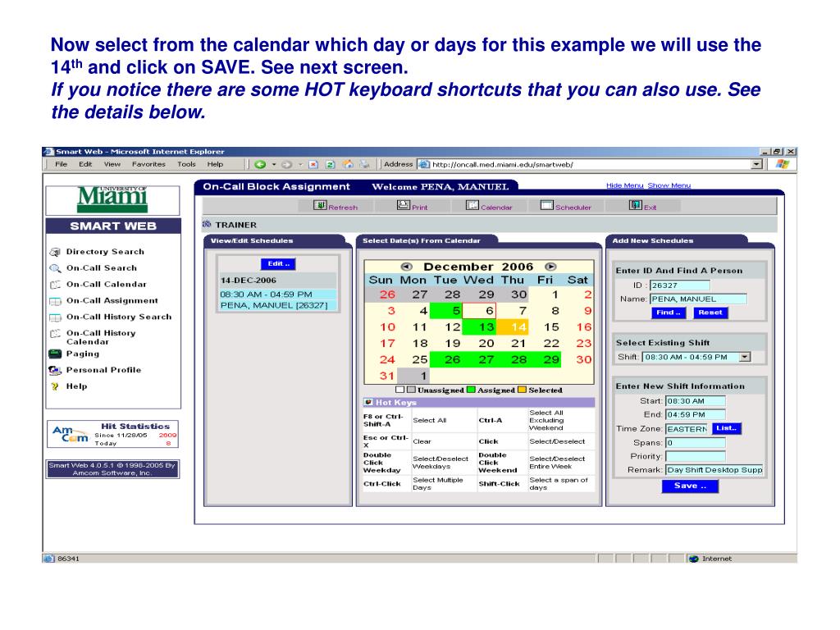Go to the next month in calendar
The width and height of the screenshot is (840, 630).
550,267
